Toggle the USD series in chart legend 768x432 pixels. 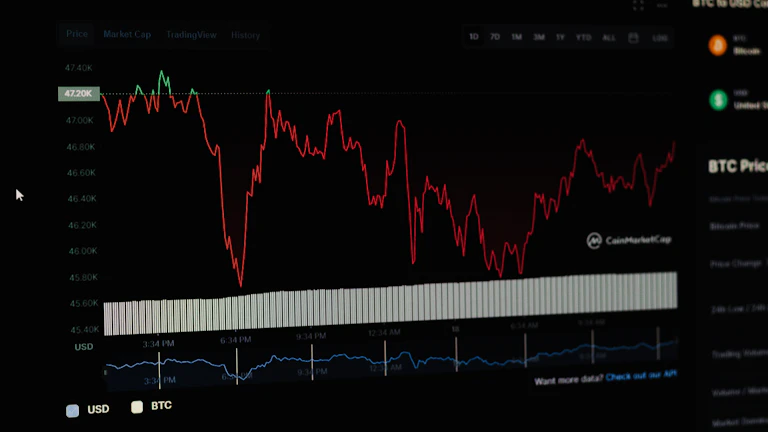tap(88, 409)
